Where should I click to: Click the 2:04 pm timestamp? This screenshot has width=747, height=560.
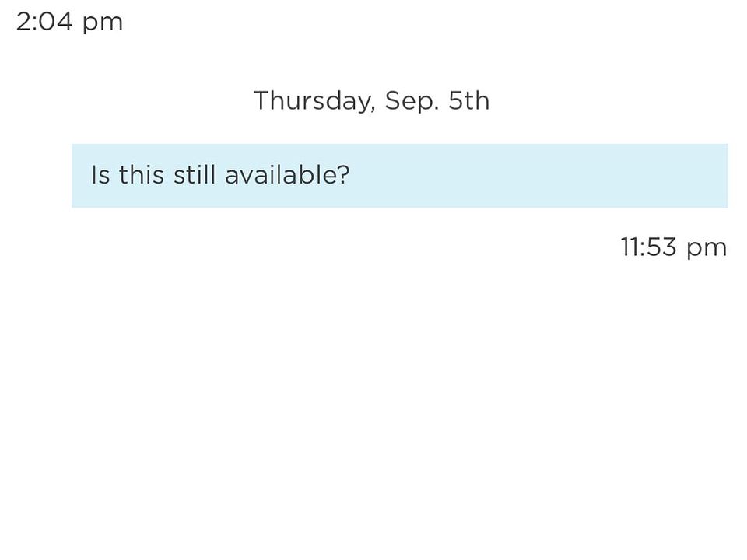point(69,22)
